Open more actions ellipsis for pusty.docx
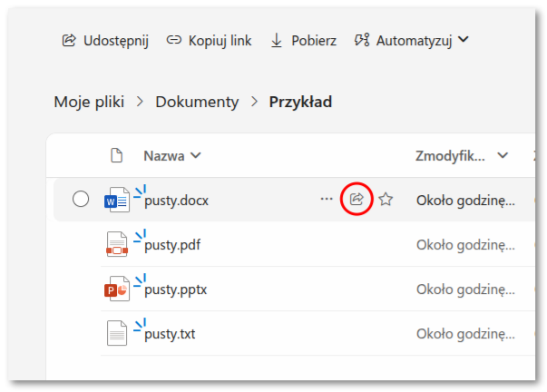The width and height of the screenshot is (547, 392). (327, 200)
